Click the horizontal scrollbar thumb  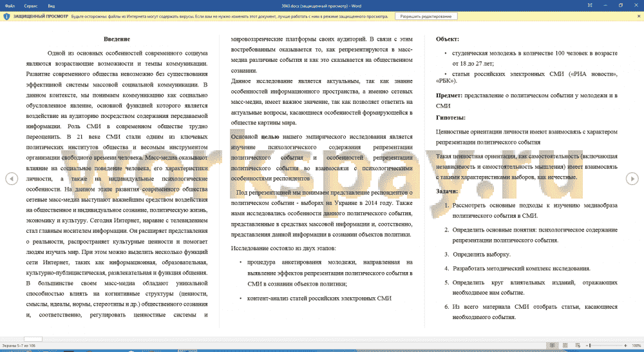pyautogui.click(x=33, y=339)
